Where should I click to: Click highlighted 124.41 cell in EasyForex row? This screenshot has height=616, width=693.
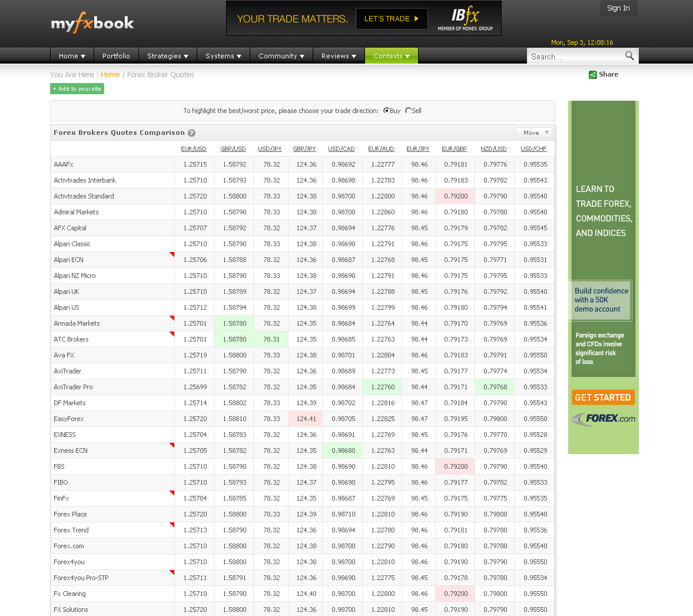coord(306,419)
